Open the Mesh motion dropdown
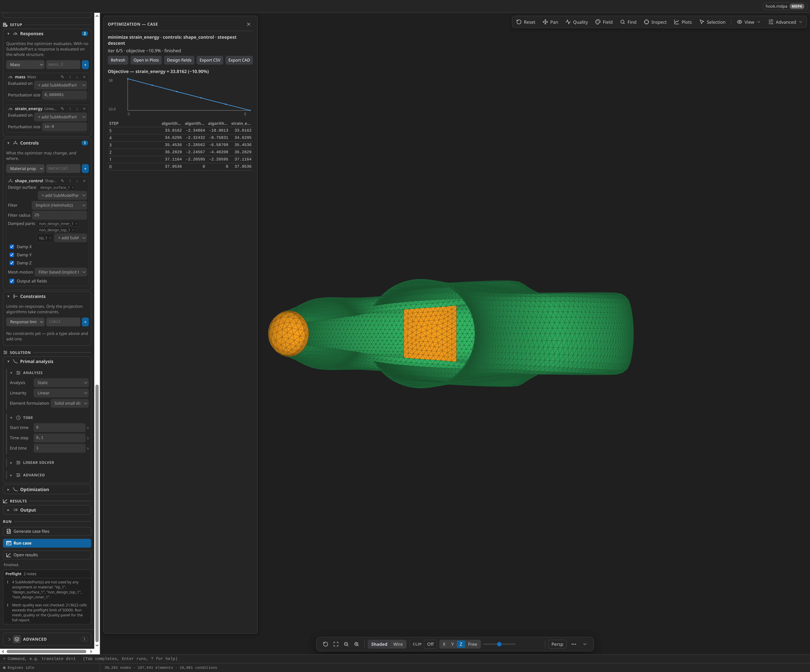Image resolution: width=810 pixels, height=672 pixels. click(x=61, y=272)
